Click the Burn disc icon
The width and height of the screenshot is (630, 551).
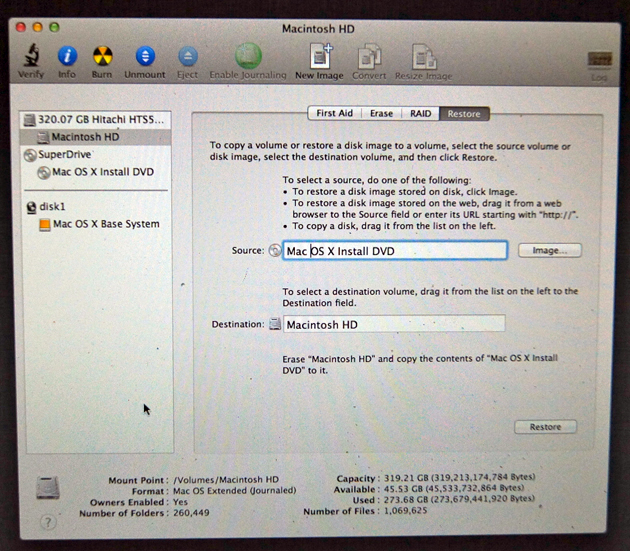pyautogui.click(x=102, y=55)
